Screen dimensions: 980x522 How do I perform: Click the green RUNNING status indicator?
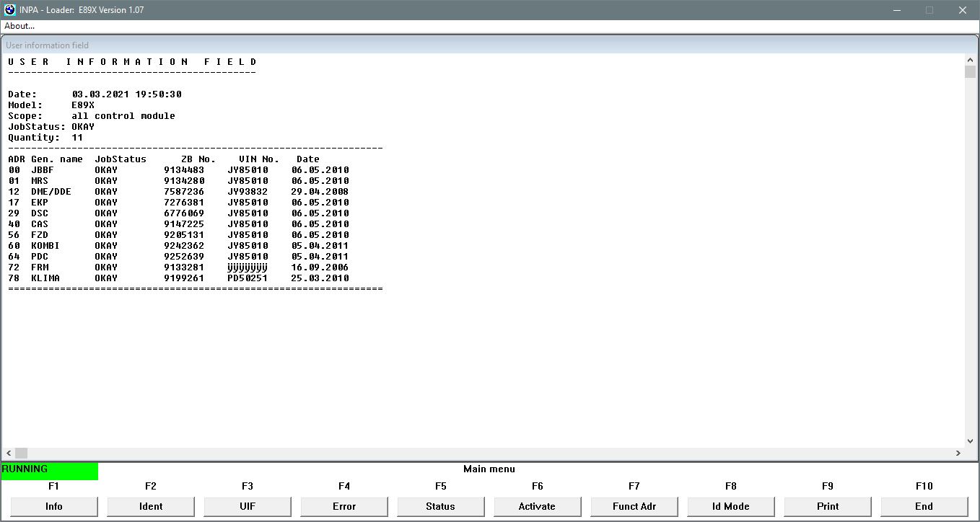[50, 471]
